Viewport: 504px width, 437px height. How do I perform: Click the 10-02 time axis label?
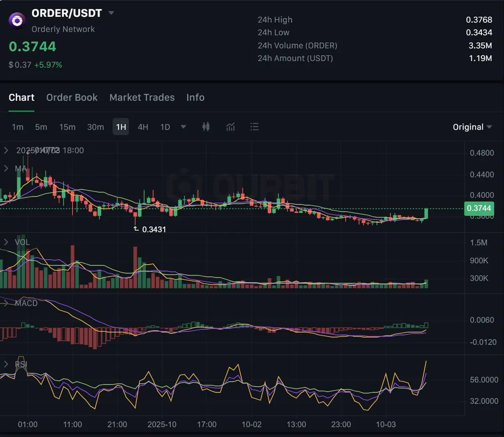[x=251, y=424]
